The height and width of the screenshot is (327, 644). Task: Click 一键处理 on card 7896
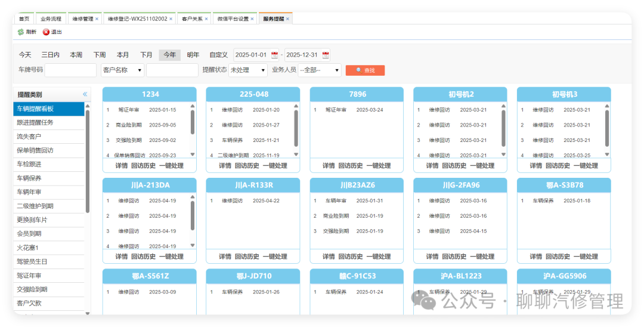[379, 165]
